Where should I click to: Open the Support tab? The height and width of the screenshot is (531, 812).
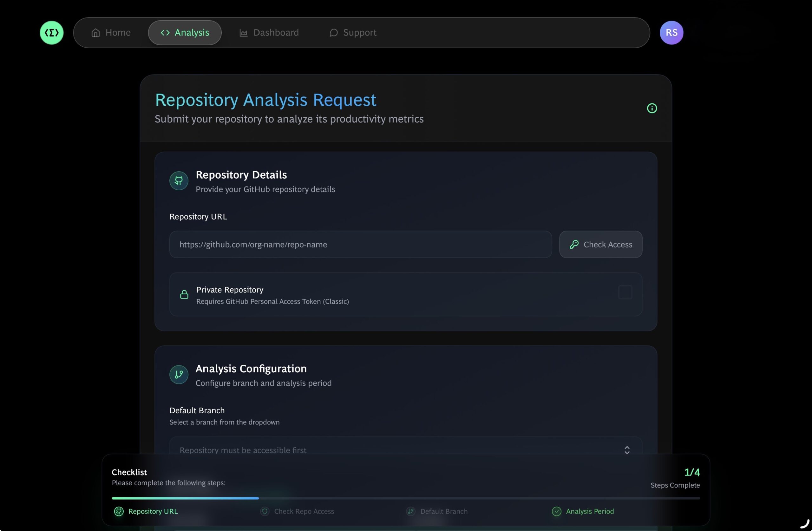pyautogui.click(x=353, y=33)
